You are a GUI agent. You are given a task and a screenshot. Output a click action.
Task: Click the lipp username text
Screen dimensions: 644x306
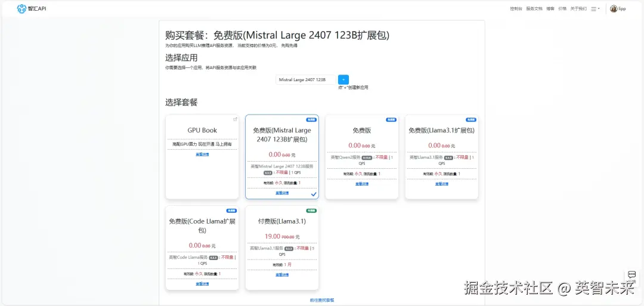tap(622, 8)
